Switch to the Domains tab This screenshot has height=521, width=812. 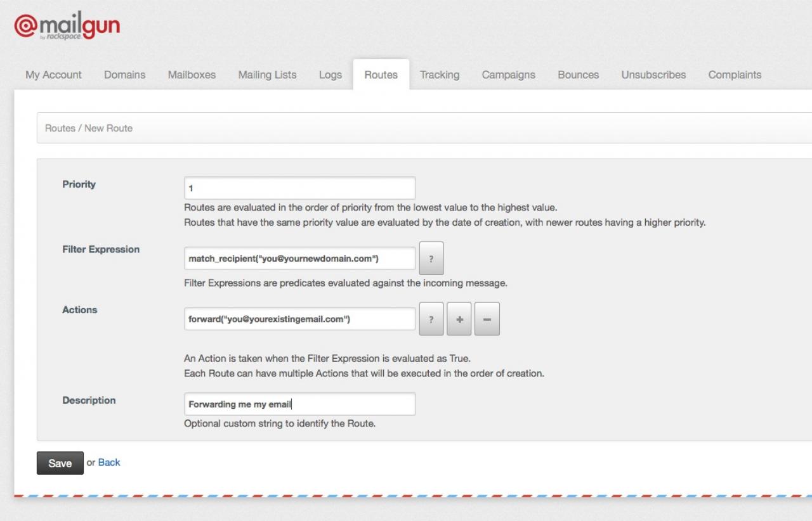pyautogui.click(x=124, y=75)
